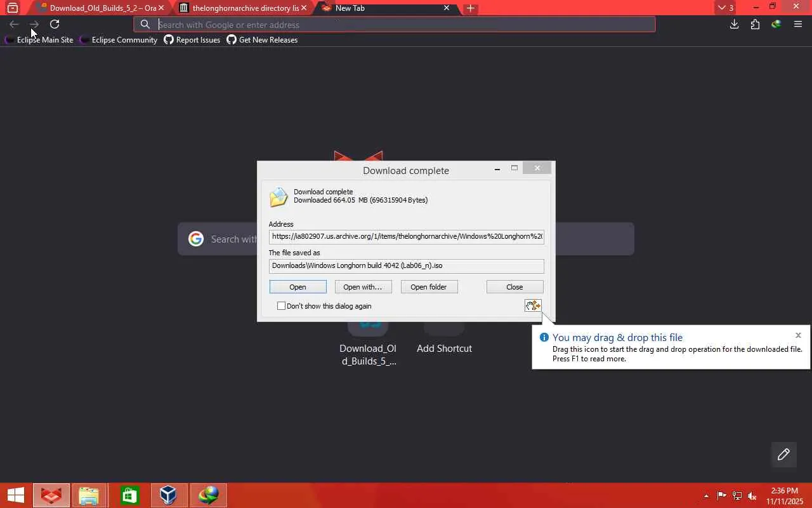Click the Open folder button
812x508 pixels.
point(429,287)
